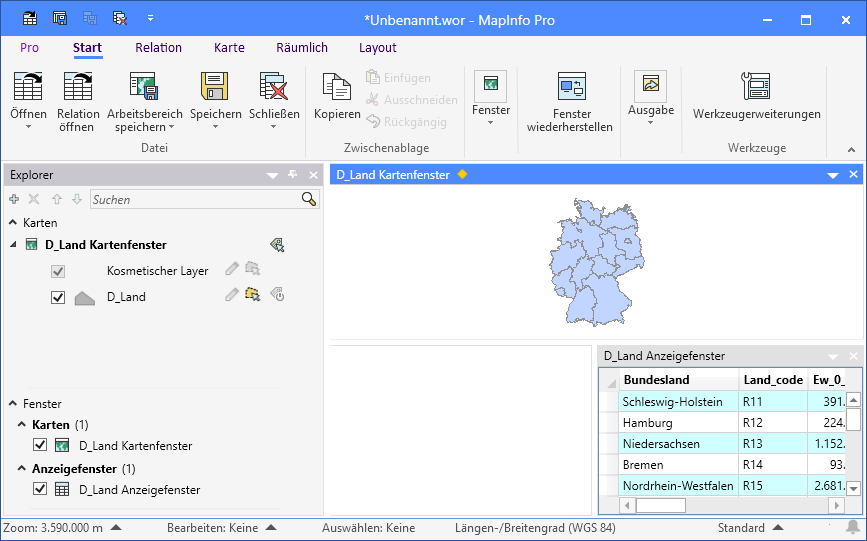Click quick access icon with red X
The image size is (867, 541).
[x=120, y=19]
